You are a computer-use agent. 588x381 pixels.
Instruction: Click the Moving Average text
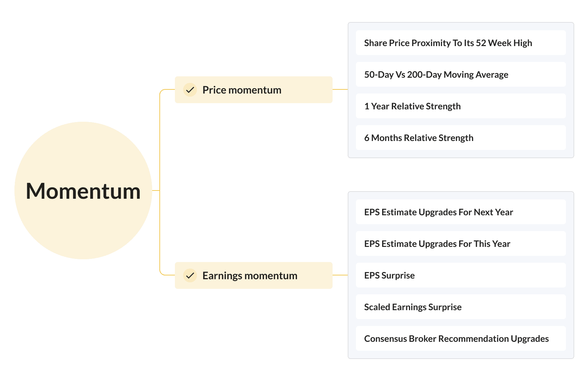tap(476, 75)
